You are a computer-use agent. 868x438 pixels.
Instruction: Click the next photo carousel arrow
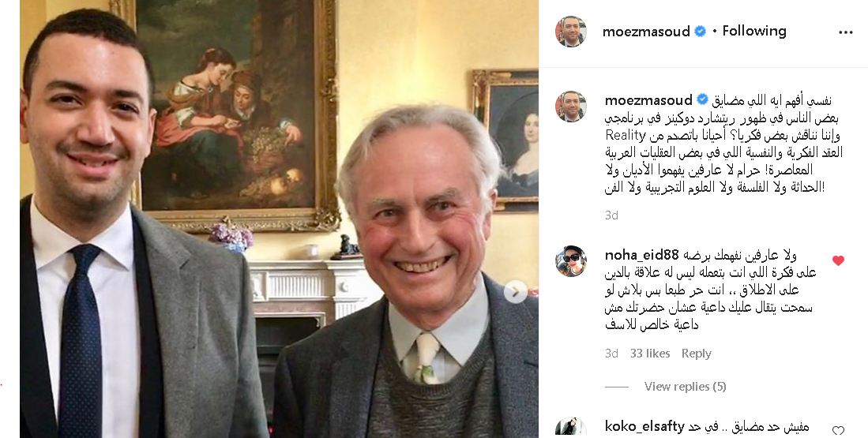(x=516, y=291)
